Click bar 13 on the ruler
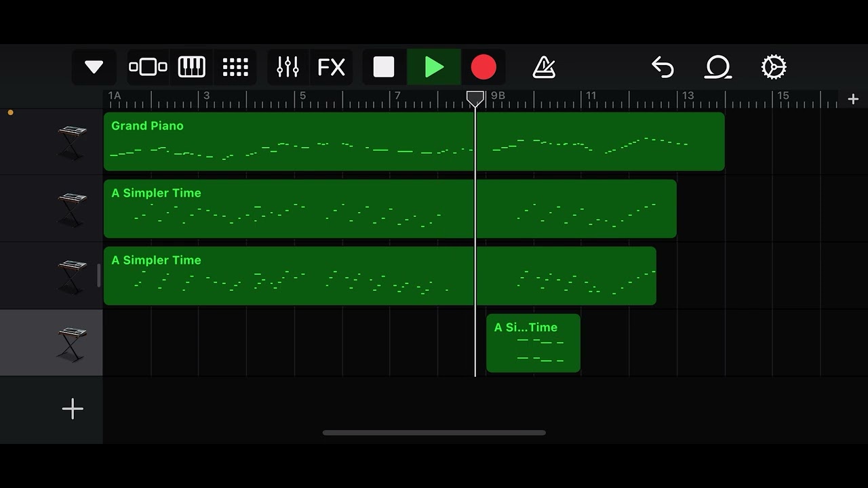The image size is (868, 488). [688, 96]
